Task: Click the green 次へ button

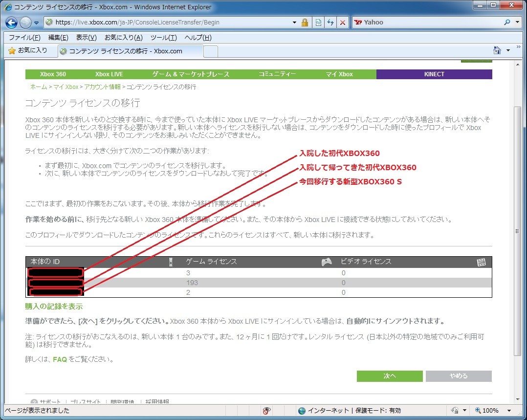Action: [390, 376]
